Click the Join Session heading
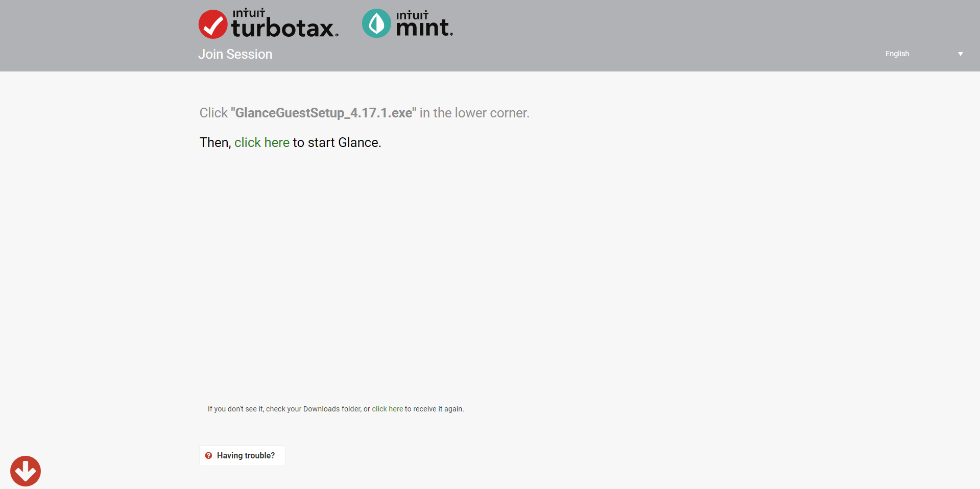The image size is (980, 489). point(235,54)
